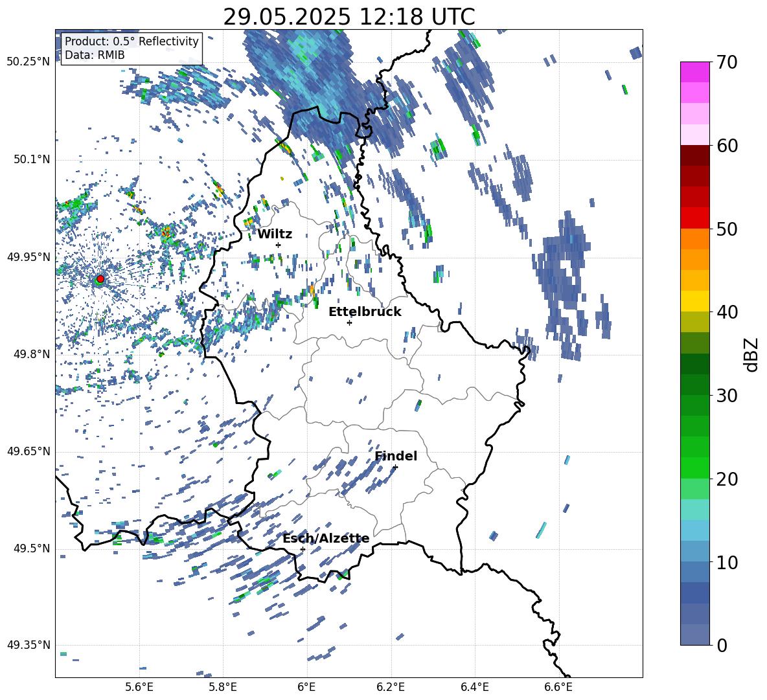
Task: Click the magenta top colorbar segment
Action: pos(694,72)
